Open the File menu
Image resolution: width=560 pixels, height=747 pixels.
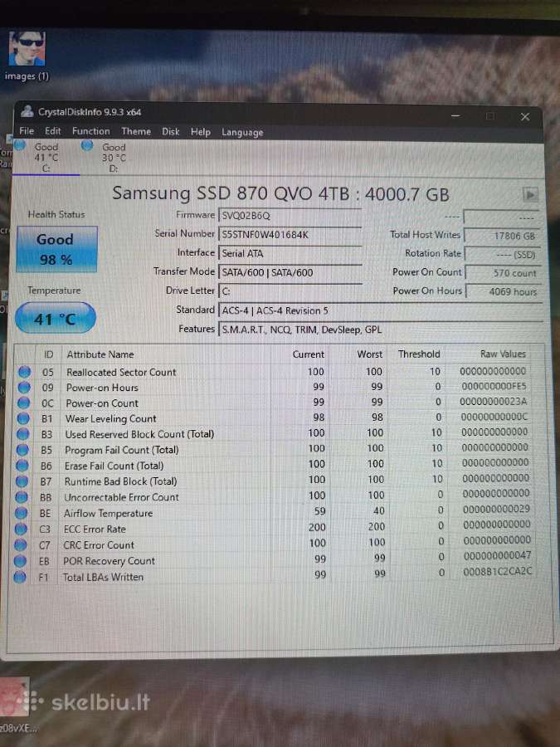pyautogui.click(x=27, y=131)
